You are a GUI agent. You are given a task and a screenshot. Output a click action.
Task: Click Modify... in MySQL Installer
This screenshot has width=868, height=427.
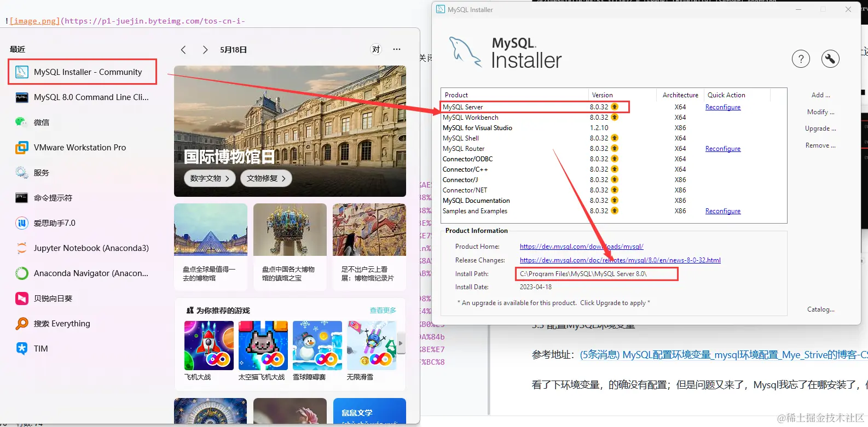(820, 112)
